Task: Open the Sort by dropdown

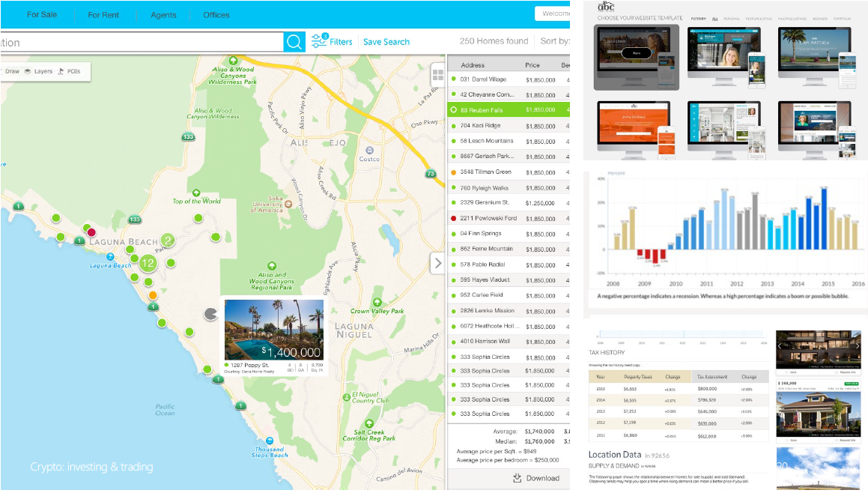Action: [x=555, y=42]
